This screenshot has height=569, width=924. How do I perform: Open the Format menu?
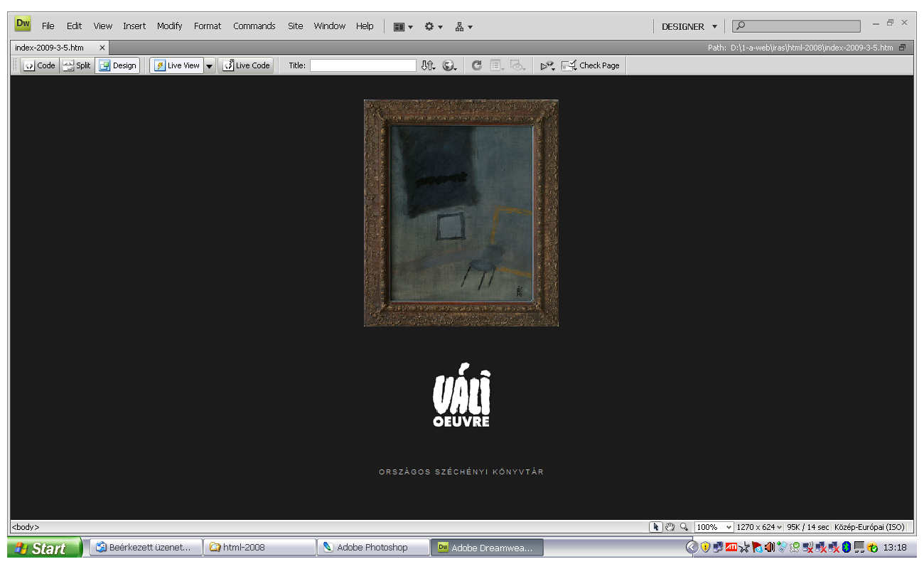pos(208,26)
